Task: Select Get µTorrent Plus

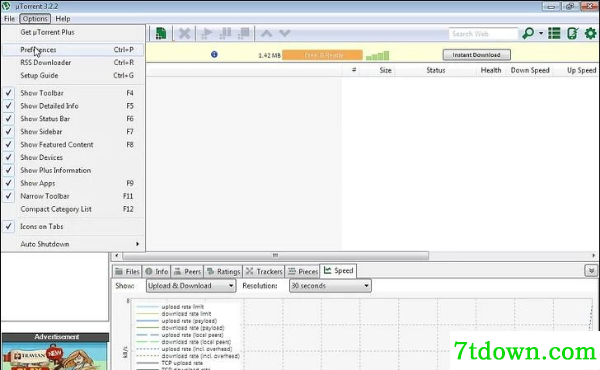Action: point(73,32)
